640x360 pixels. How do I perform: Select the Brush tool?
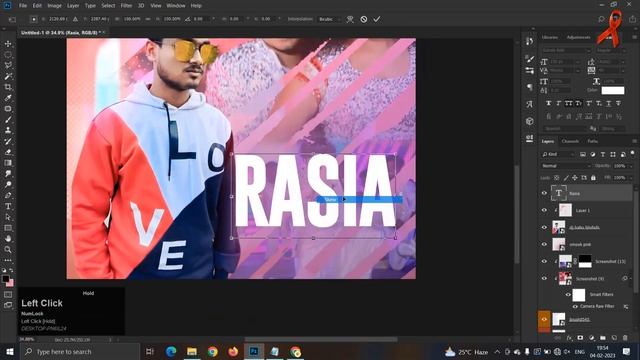(8, 120)
